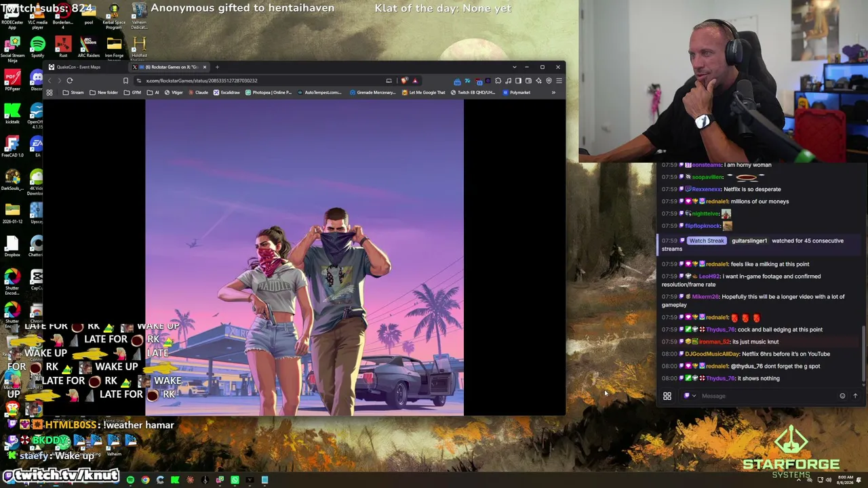Open the New folder bookmark folder
The width and height of the screenshot is (868, 488).
point(103,92)
